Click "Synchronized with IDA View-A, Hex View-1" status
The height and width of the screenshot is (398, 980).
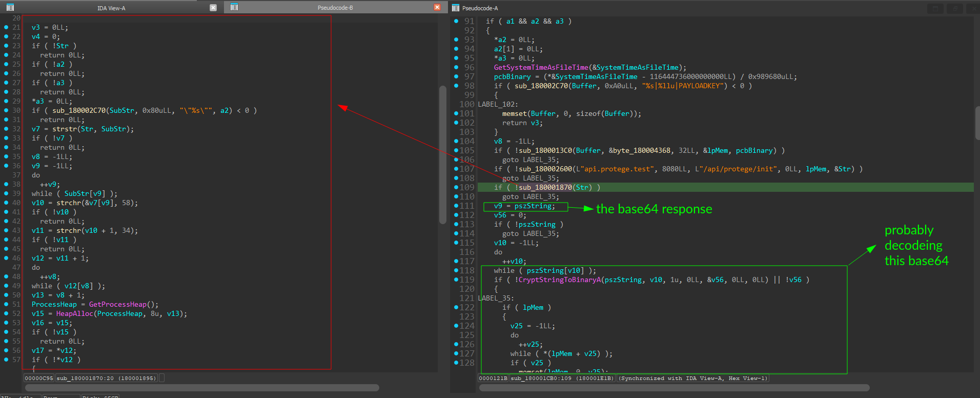point(693,378)
